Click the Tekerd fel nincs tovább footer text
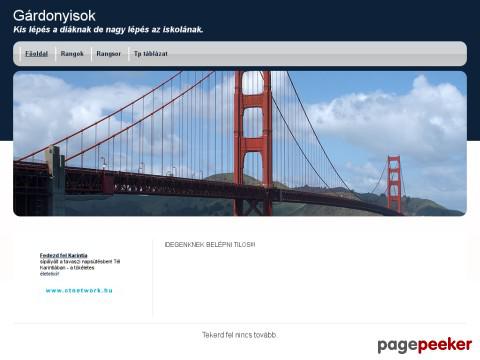This screenshot has width=480, height=360. click(x=239, y=335)
